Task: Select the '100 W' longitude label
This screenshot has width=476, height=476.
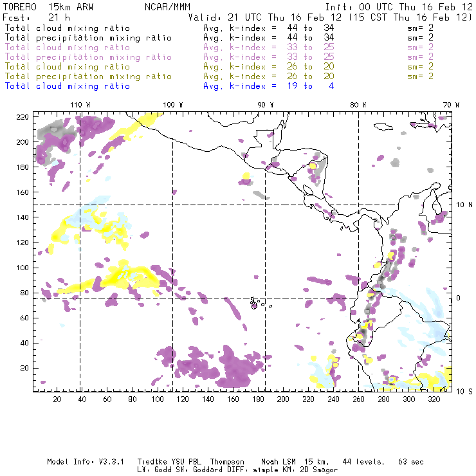Action: tap(173, 105)
